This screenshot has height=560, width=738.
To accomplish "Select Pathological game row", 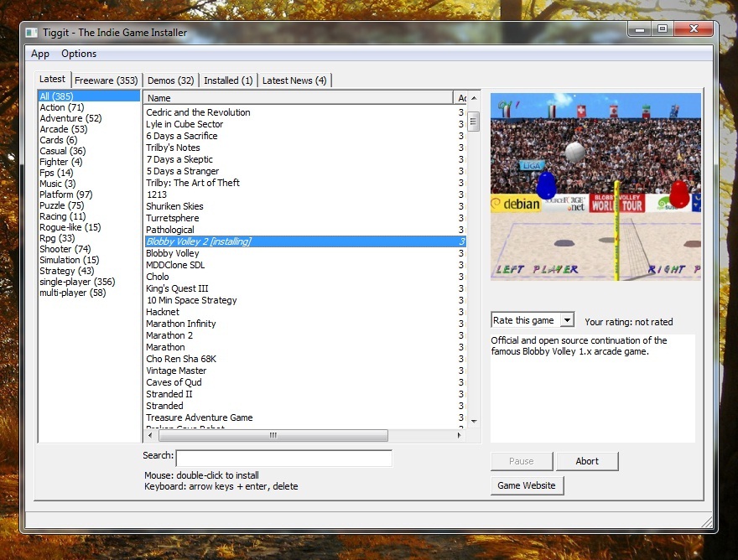I will 305,230.
